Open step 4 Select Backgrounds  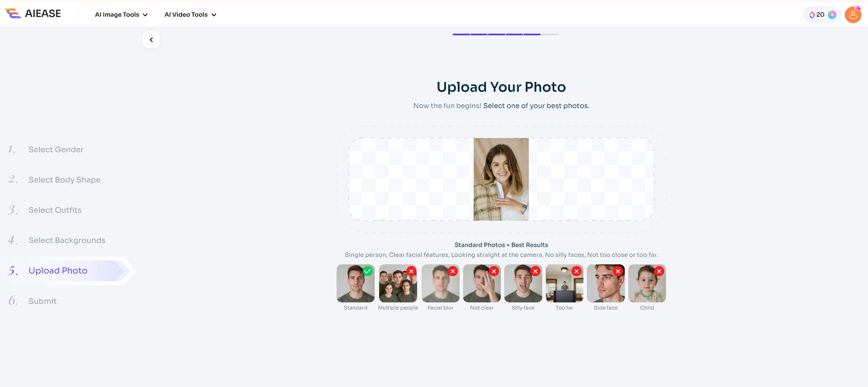click(67, 240)
